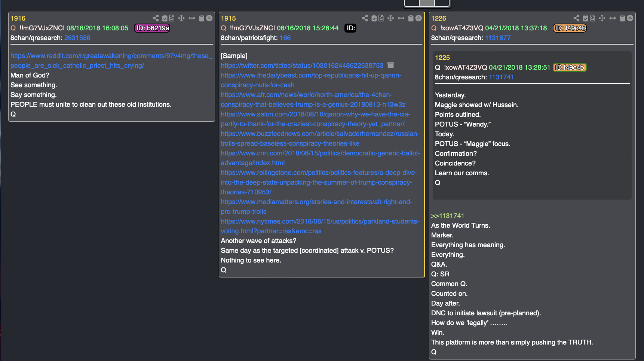Click the text 'Another wave of attacks?'
Viewport: 644px width, 361px height.
pos(258,241)
